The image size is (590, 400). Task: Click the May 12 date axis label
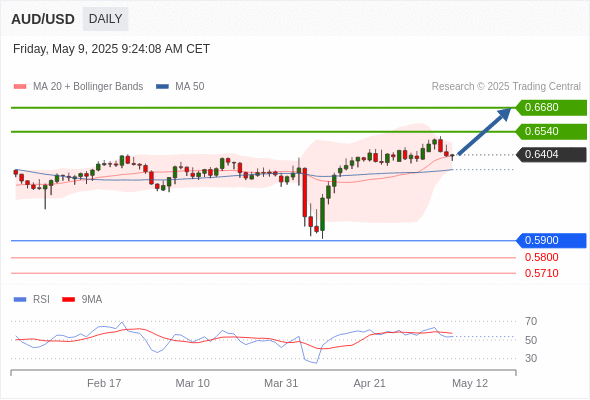[x=470, y=383]
